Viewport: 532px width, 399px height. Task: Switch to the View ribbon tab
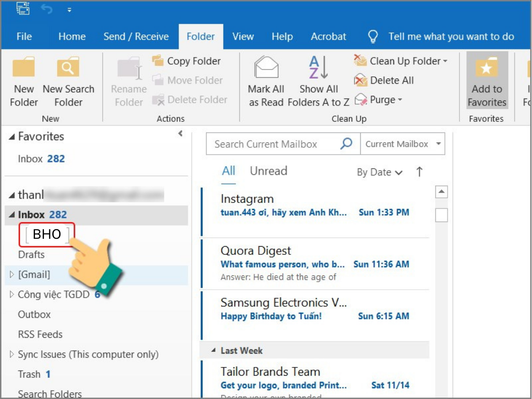pyautogui.click(x=243, y=37)
